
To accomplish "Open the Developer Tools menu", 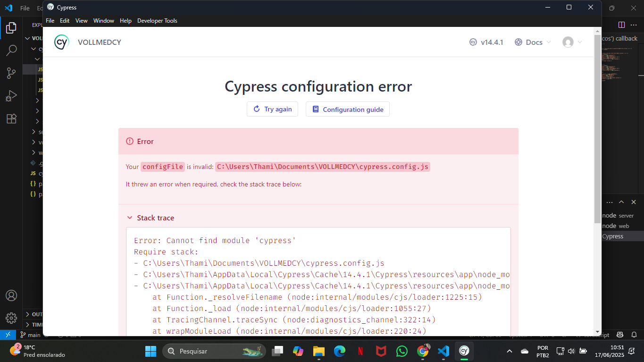I will [157, 20].
